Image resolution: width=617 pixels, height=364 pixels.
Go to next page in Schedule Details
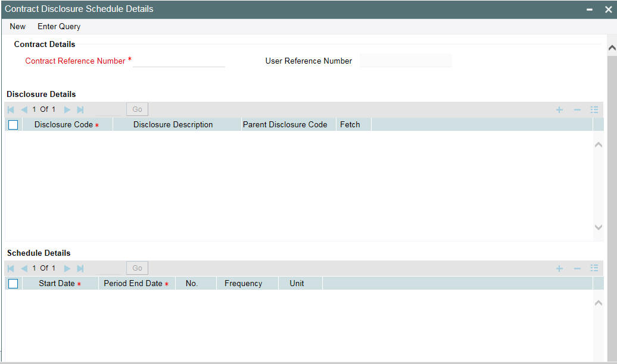[x=67, y=268]
